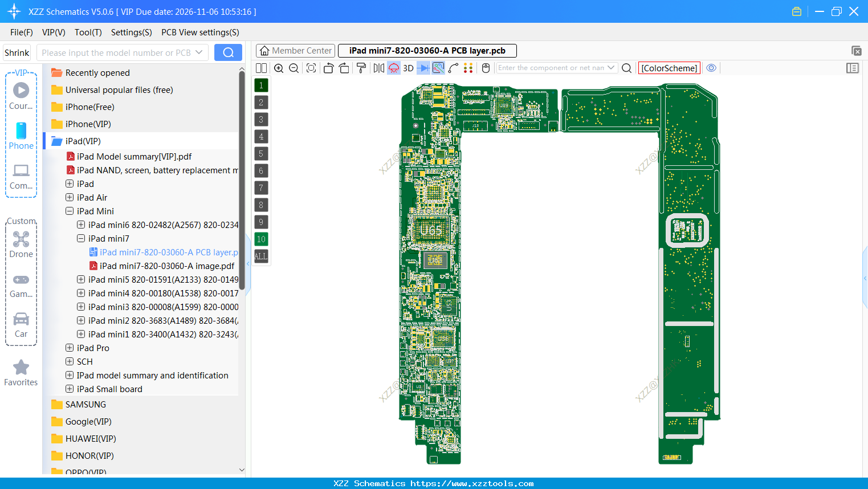
Task: Toggle the eye visibility icon beside ColorScheme
Action: (x=711, y=68)
